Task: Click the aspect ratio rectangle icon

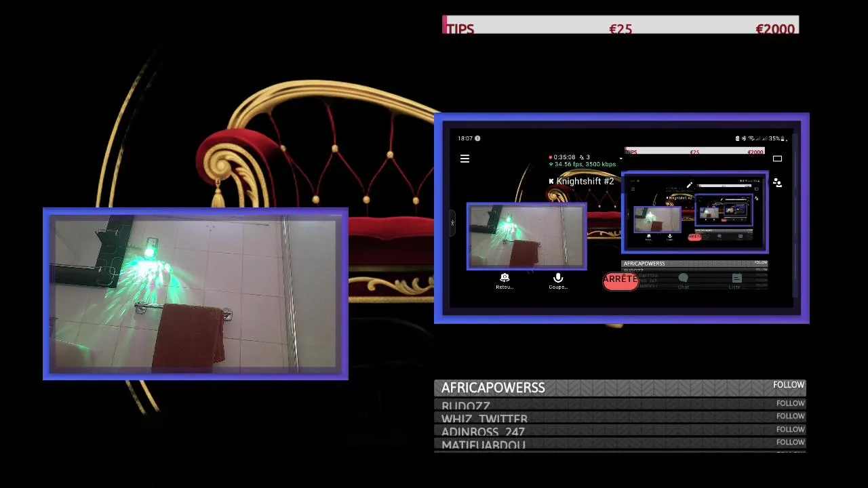Action: pos(777,159)
